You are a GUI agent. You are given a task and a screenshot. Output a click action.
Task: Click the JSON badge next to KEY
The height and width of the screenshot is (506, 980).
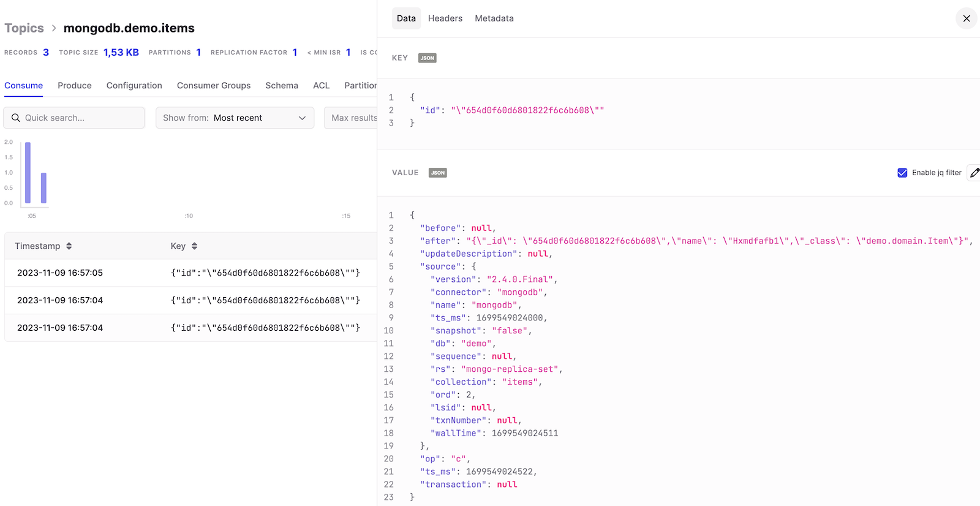(427, 58)
